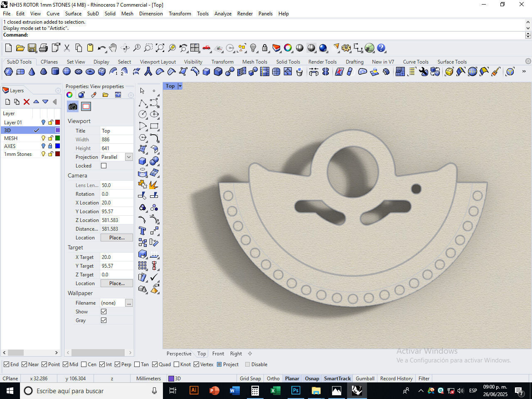Toggle the Project osnap checkbox
The height and width of the screenshot is (399, 532).
click(x=219, y=365)
